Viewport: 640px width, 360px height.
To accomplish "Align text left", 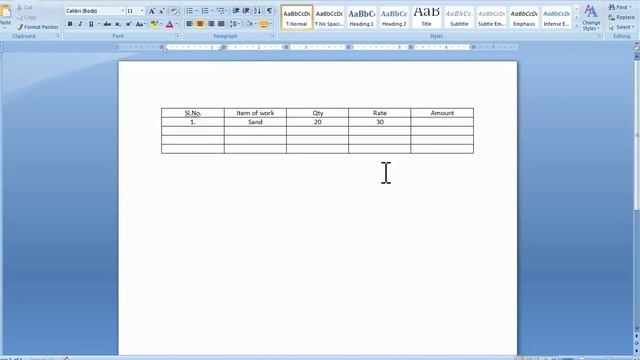I will 189,24.
